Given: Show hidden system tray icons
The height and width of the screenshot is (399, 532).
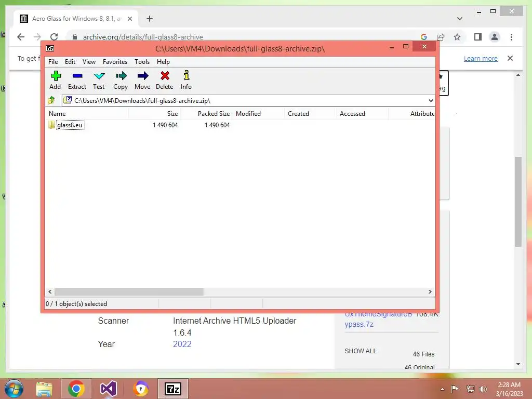Looking at the screenshot, I should tap(442, 389).
